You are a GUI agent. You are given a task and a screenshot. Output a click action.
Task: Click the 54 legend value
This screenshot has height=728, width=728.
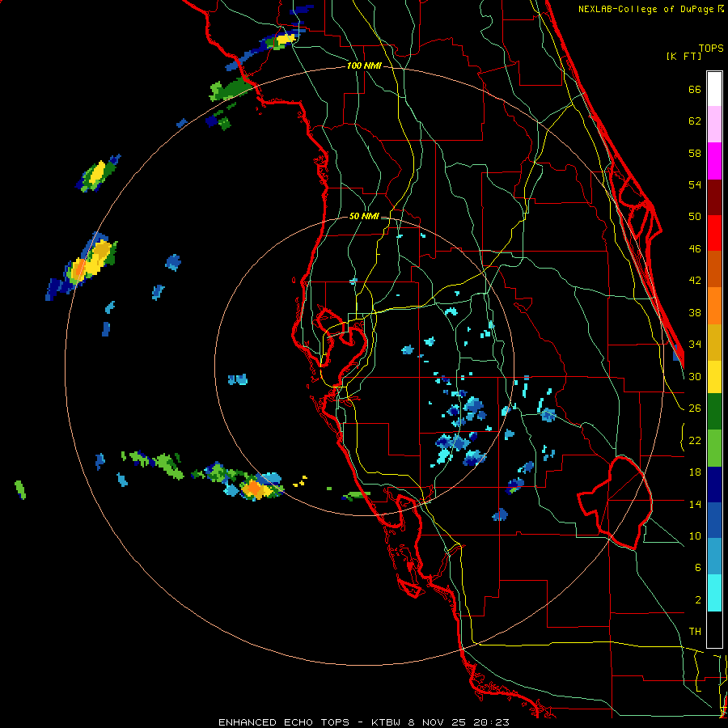pos(695,184)
